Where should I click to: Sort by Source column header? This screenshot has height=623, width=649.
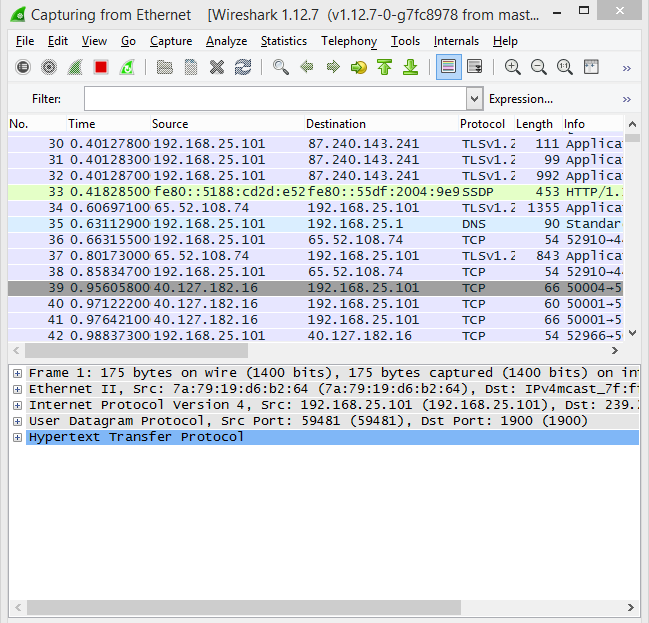(x=227, y=124)
